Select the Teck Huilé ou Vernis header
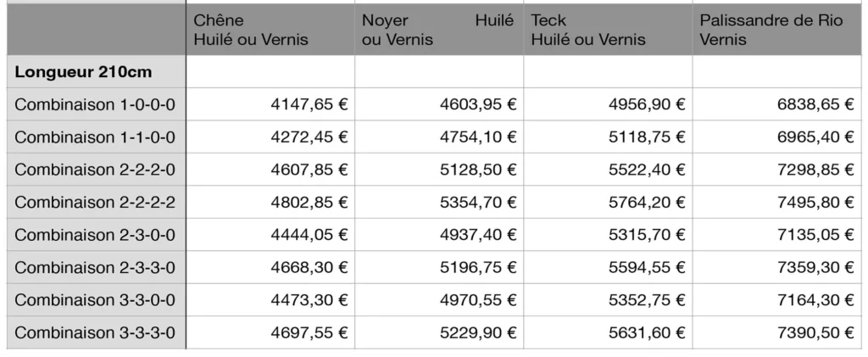 tap(608, 30)
